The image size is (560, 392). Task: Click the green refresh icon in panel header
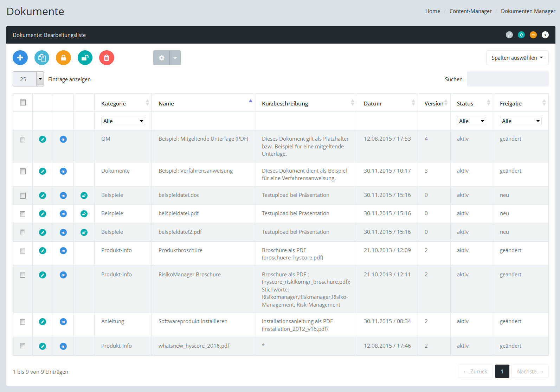(521, 35)
